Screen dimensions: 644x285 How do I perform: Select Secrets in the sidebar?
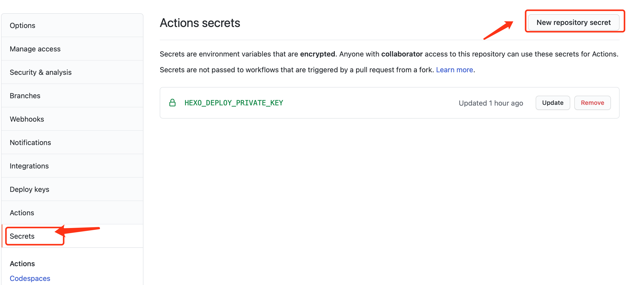pyautogui.click(x=72, y=236)
